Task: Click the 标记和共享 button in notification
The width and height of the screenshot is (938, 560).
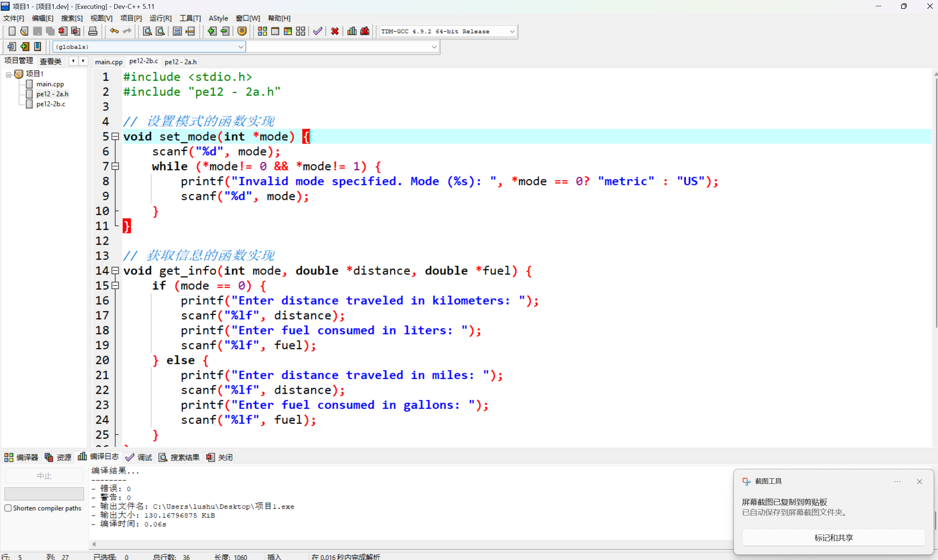Action: 833,538
